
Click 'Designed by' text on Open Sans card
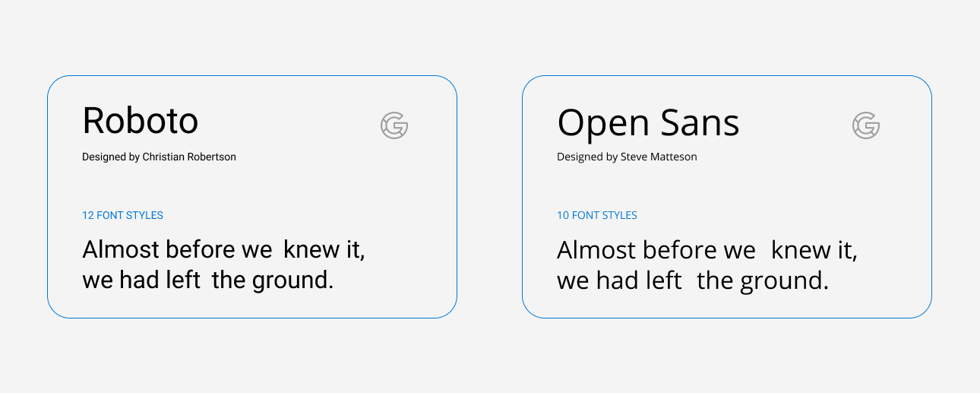coord(587,157)
